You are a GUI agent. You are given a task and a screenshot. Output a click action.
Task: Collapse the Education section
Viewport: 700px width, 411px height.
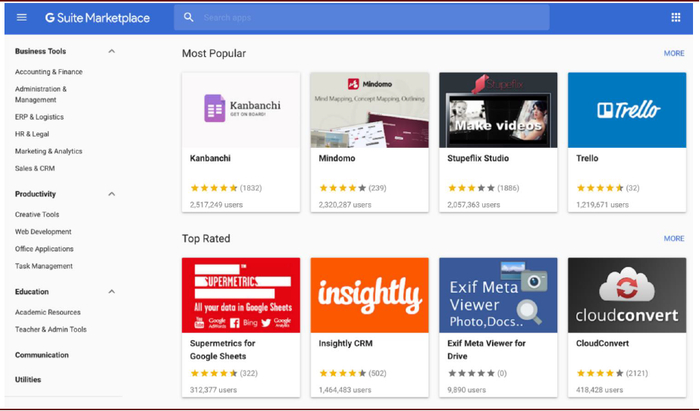112,292
